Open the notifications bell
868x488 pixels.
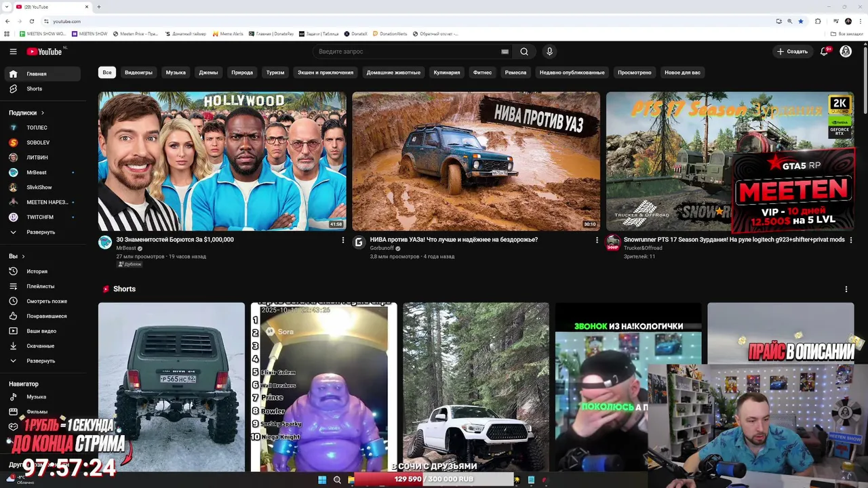[x=825, y=52]
